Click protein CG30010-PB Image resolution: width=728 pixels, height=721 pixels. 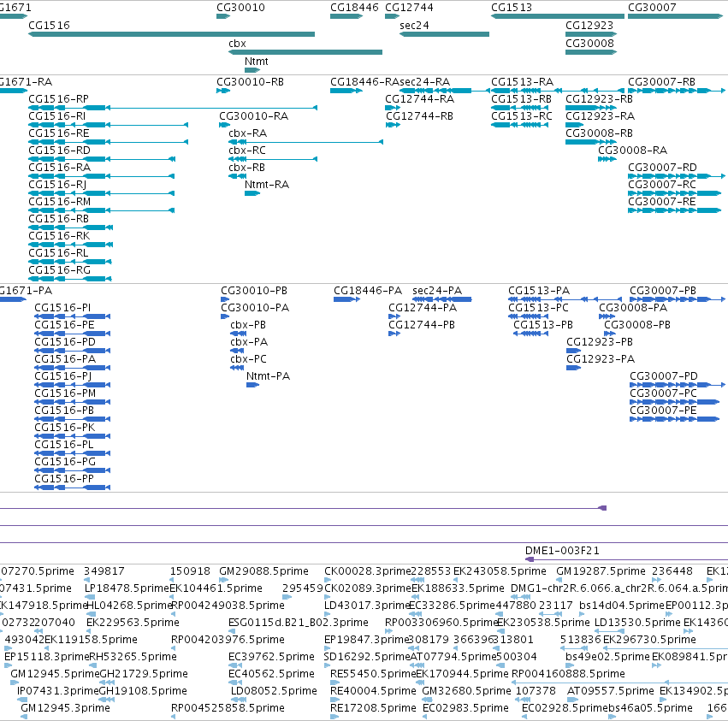pyautogui.click(x=254, y=291)
